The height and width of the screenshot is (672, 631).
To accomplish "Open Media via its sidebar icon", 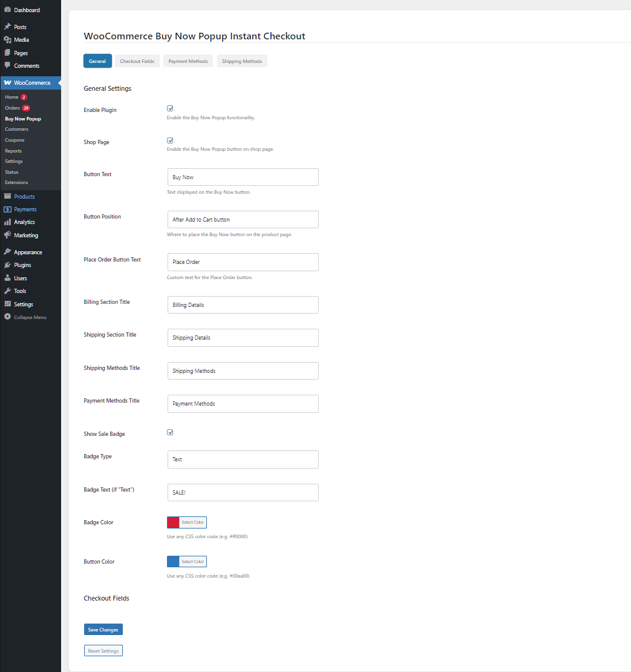I will 7,40.
